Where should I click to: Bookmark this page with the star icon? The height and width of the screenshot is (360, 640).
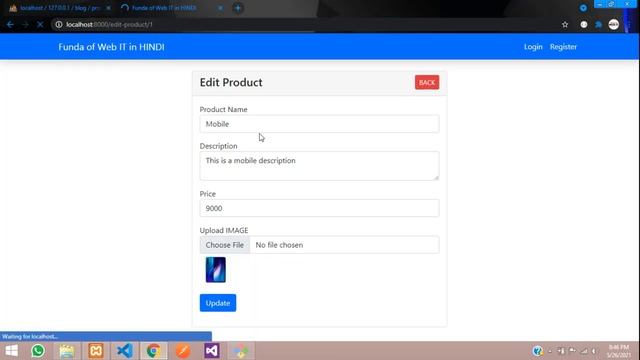coord(565,24)
